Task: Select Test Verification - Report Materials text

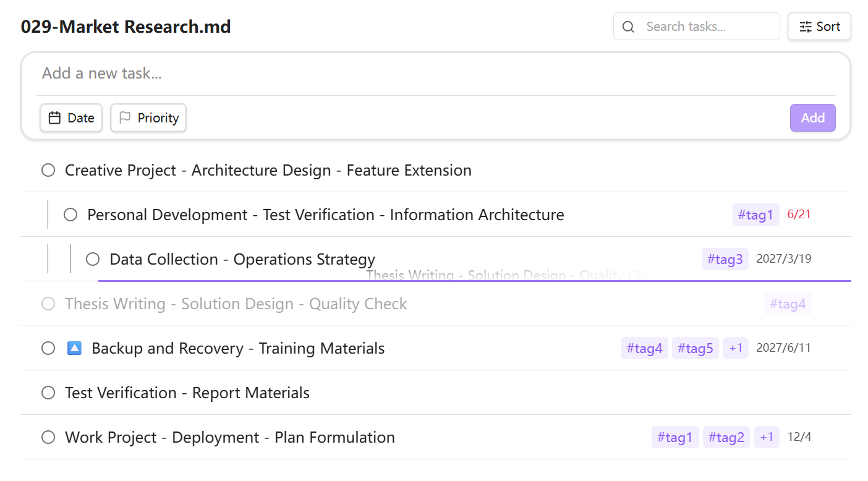Action: point(187,393)
